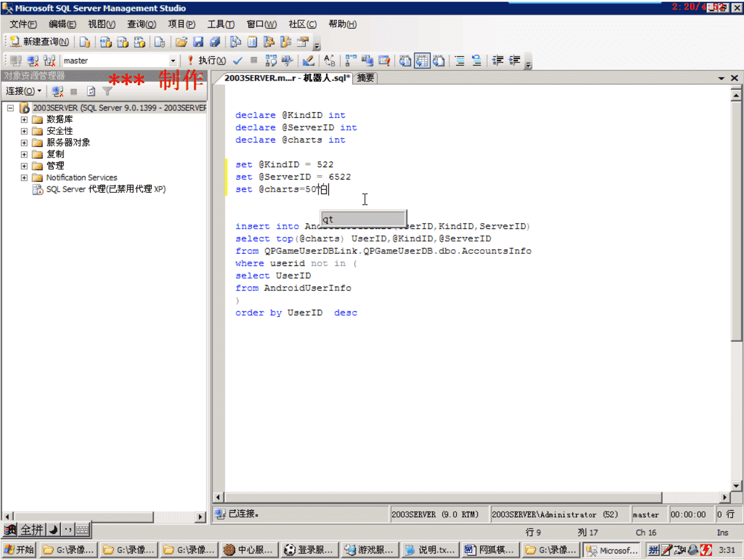This screenshot has width=744, height=560.
Task: Toggle Results to Grid output mode
Action: click(422, 60)
